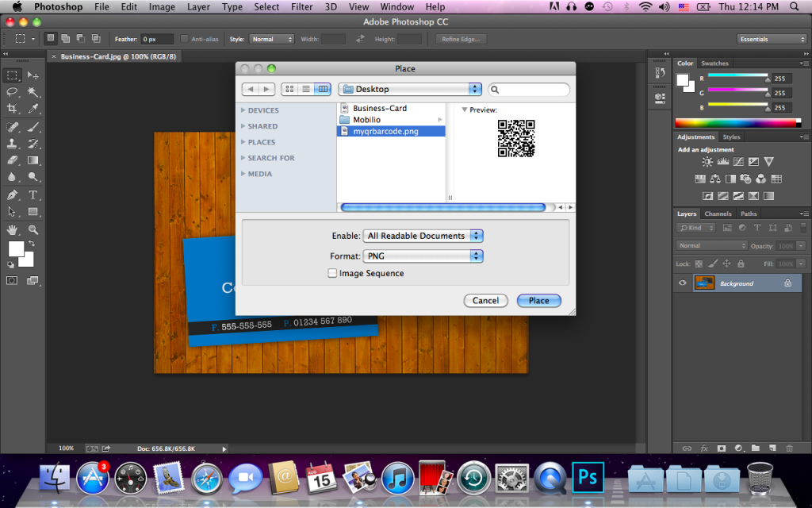Click the color spectrum ramp bar
Image resolution: width=812 pixels, height=508 pixels.
coord(737,123)
